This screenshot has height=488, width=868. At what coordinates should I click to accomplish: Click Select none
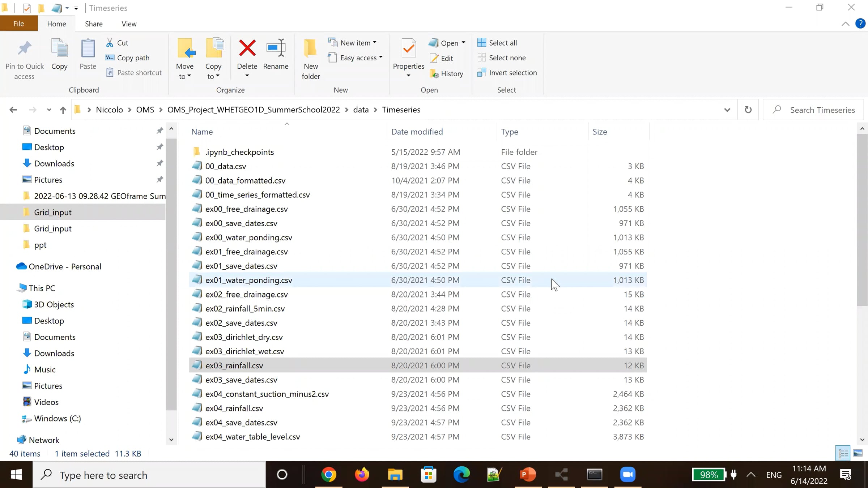pyautogui.click(x=502, y=58)
